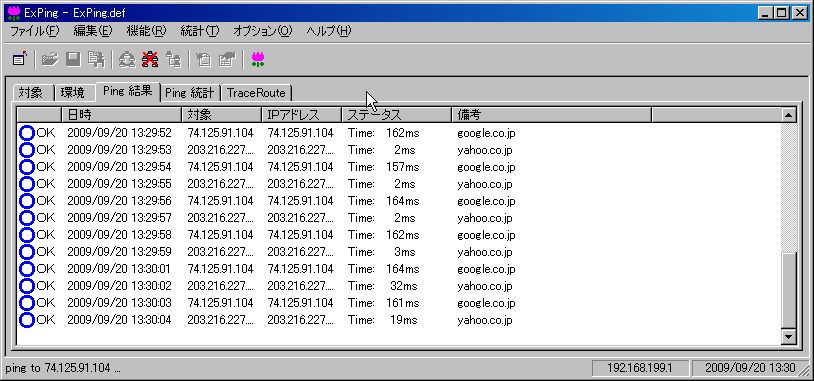Select the 2009/09/20 13:29:55 date cell
This screenshot has height=381, width=814.
(x=119, y=184)
